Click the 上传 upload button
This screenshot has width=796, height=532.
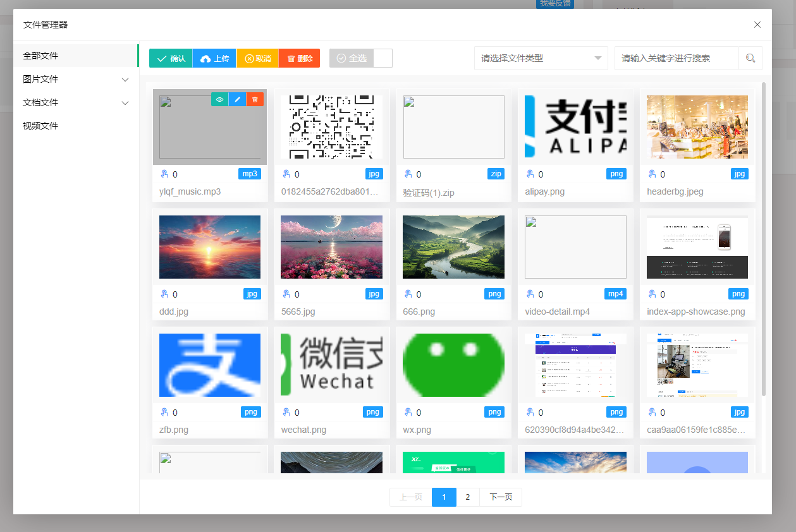(x=214, y=58)
